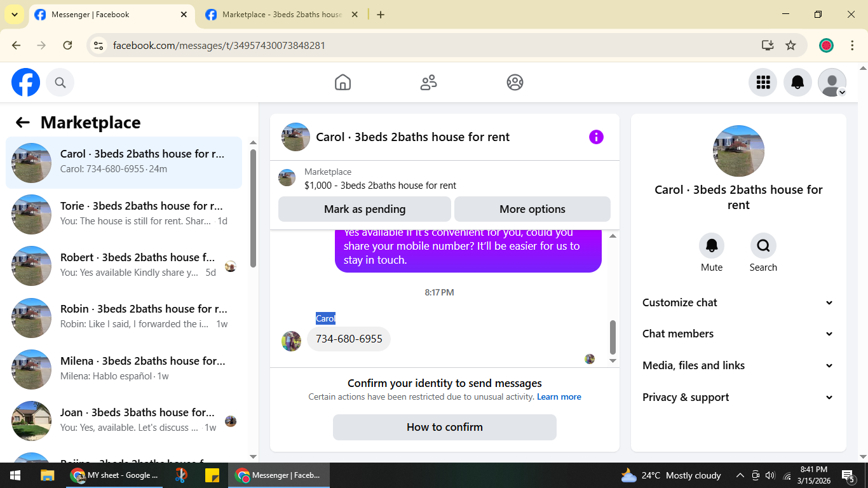This screenshot has width=868, height=488.
Task: Open the Friends icon in top navigation
Action: [x=429, y=83]
